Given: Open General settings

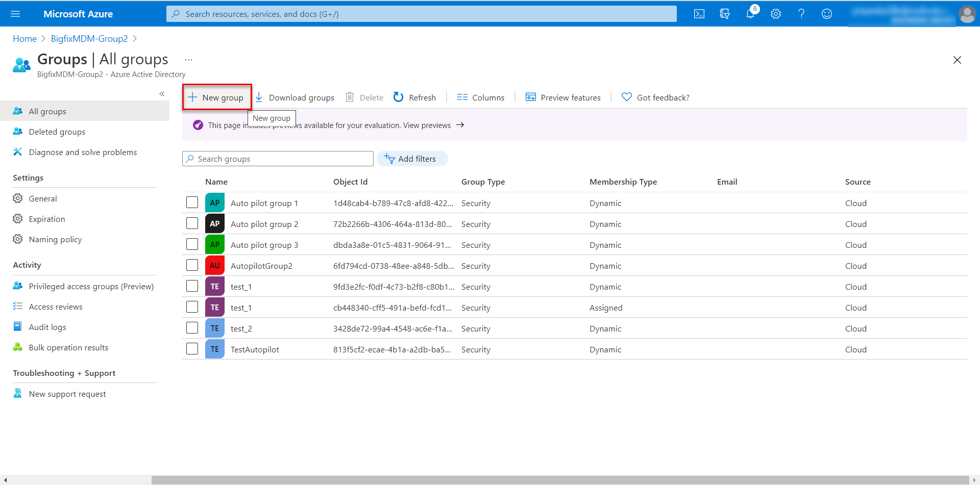Looking at the screenshot, I should click(x=43, y=198).
